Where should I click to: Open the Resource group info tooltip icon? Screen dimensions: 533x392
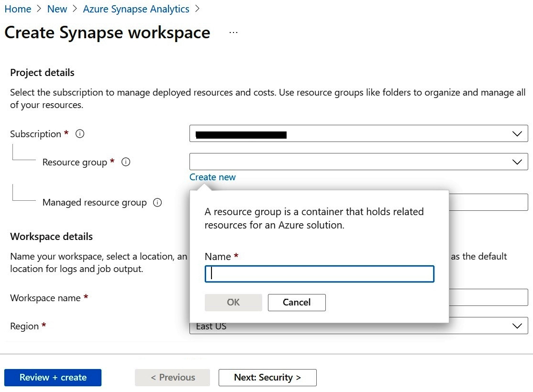126,162
